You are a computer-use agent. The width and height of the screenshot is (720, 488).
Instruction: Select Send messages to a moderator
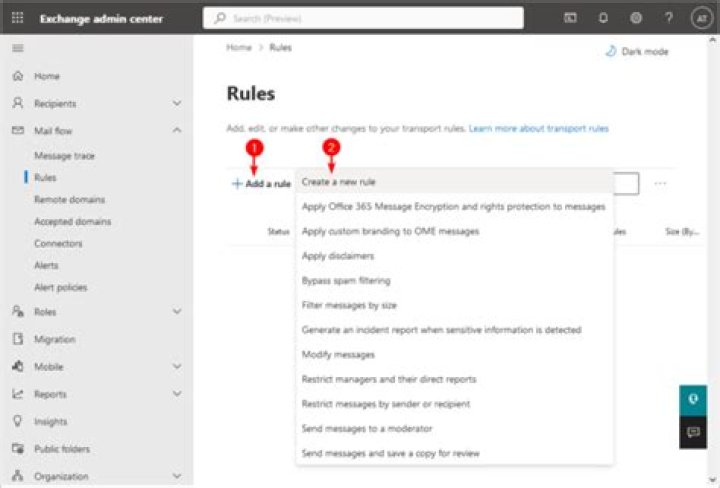(455, 429)
